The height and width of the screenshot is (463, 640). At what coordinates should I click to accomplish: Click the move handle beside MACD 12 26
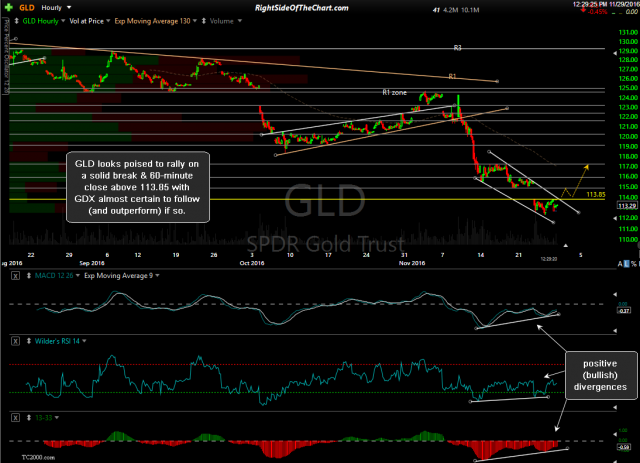pyautogui.click(x=29, y=276)
